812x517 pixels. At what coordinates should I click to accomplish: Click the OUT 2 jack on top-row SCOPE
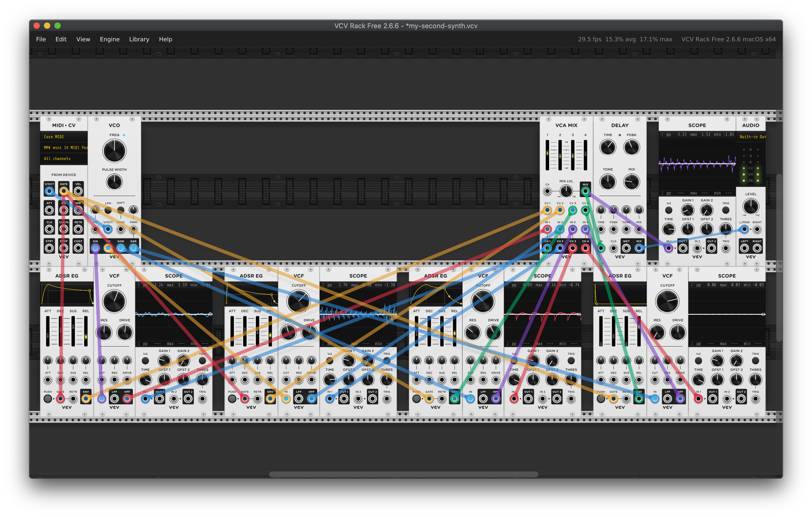pos(712,248)
